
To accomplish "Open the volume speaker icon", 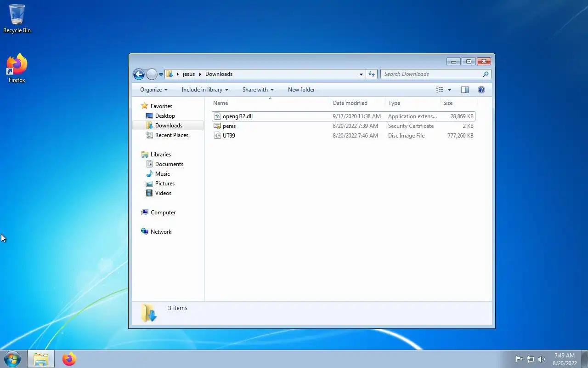I will coord(542,359).
